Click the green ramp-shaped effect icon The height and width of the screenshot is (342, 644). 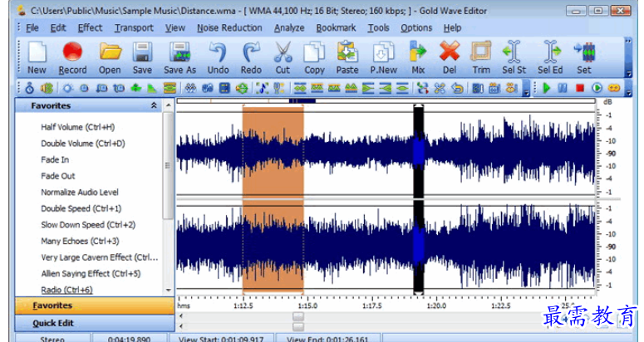point(152,88)
